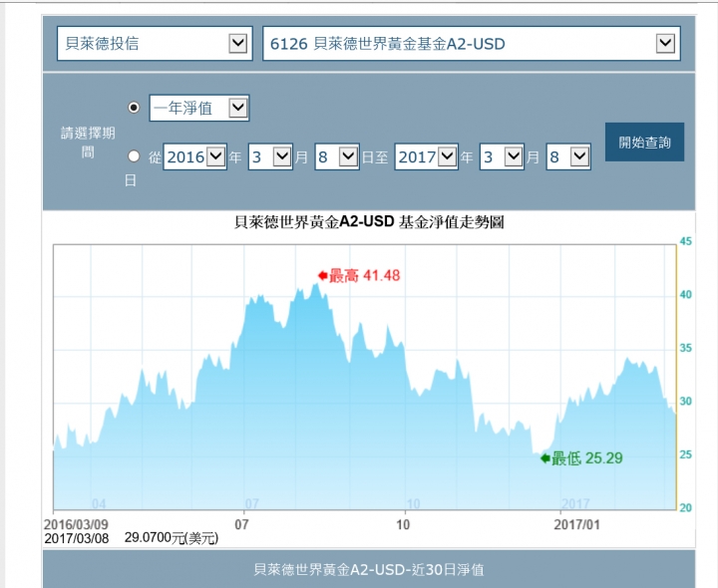The width and height of the screenshot is (718, 588).
Task: Open the end year 2017 dropdown
Action: (447, 156)
